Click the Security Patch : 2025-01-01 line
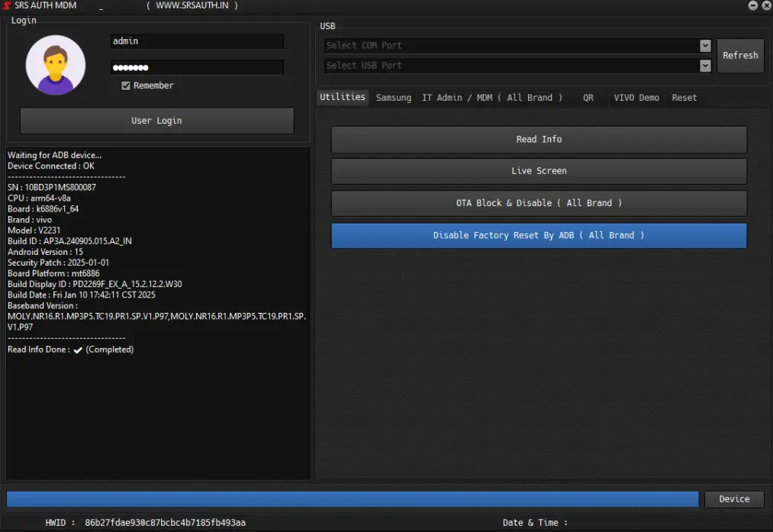Viewport: 773px width, 532px height. pos(58,263)
